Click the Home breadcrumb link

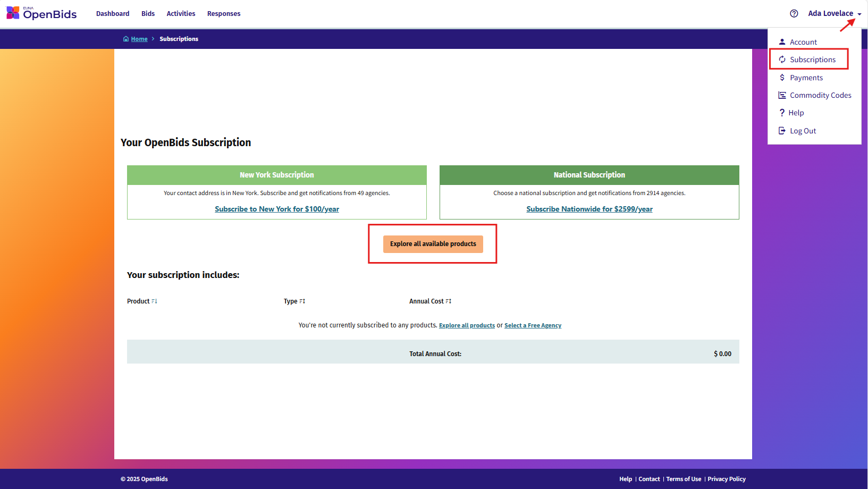pyautogui.click(x=139, y=39)
